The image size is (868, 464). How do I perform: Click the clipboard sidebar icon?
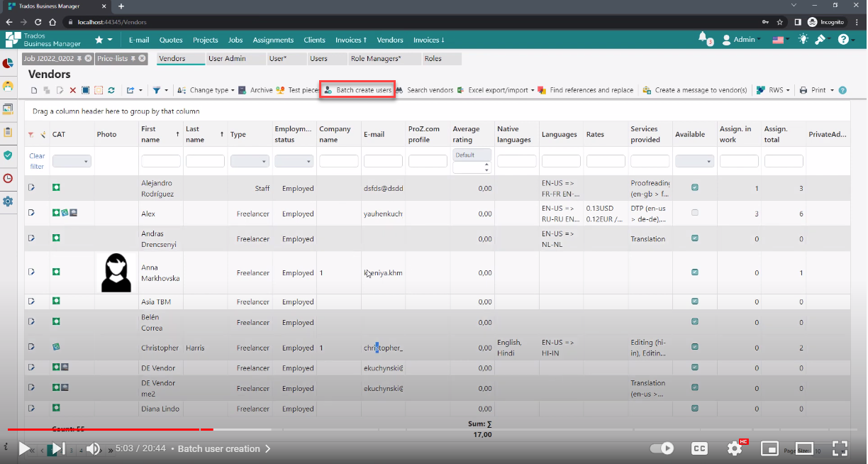point(8,132)
